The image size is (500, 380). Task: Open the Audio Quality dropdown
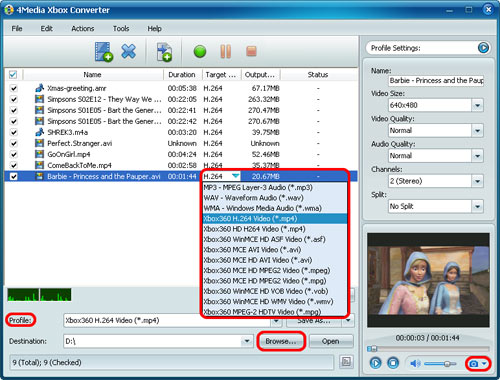[477, 156]
